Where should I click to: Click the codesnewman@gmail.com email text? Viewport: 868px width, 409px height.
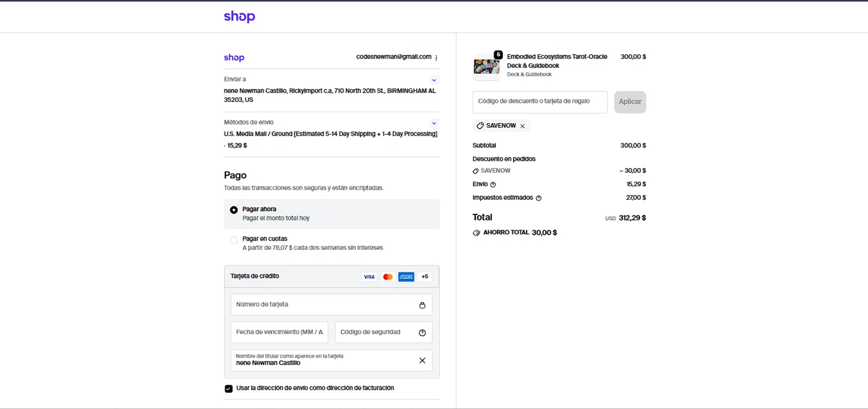coord(394,57)
